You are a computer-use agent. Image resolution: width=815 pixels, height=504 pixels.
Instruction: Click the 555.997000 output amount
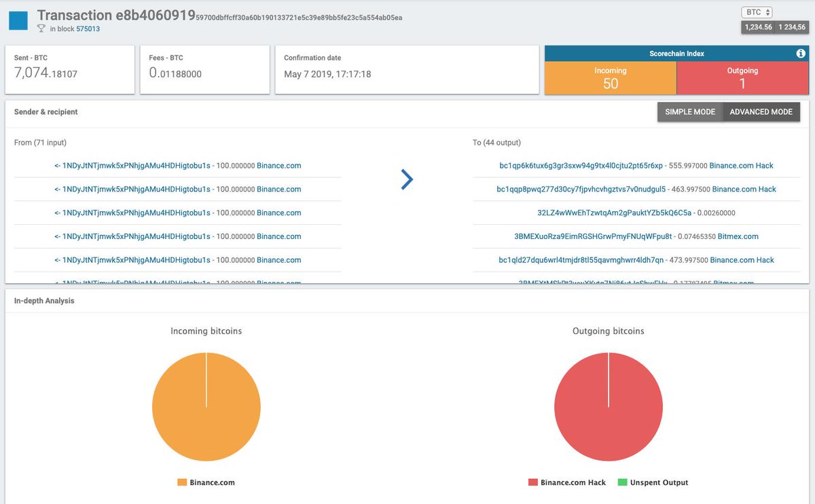tap(688, 166)
